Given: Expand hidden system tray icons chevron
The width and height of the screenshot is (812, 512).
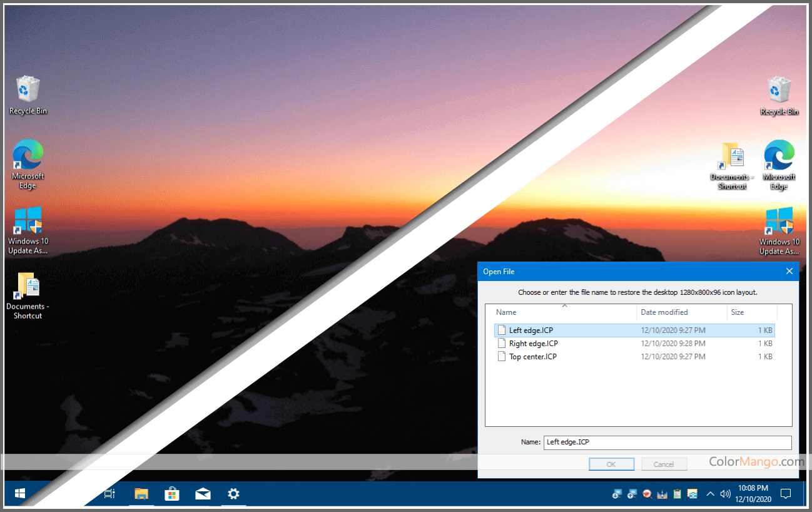Looking at the screenshot, I should point(710,494).
